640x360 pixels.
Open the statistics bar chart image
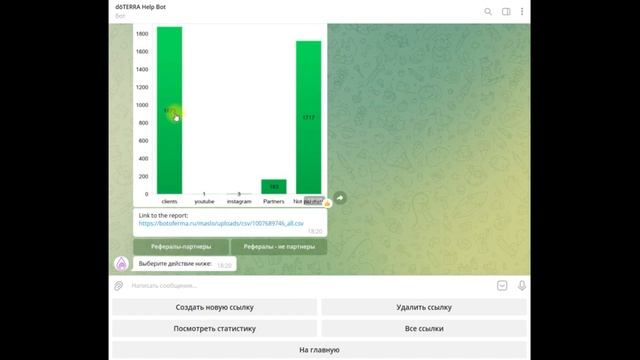coord(230,115)
